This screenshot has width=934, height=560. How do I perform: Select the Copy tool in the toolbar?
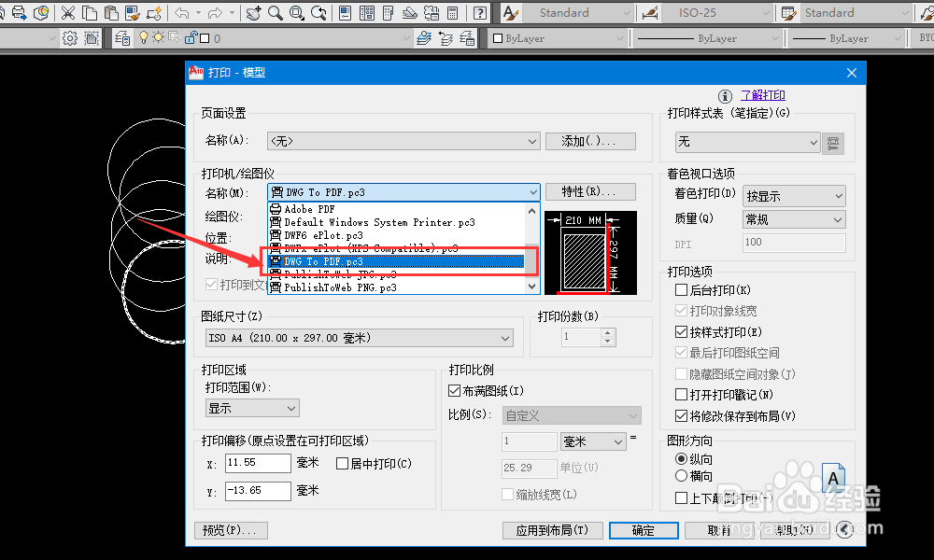89,12
